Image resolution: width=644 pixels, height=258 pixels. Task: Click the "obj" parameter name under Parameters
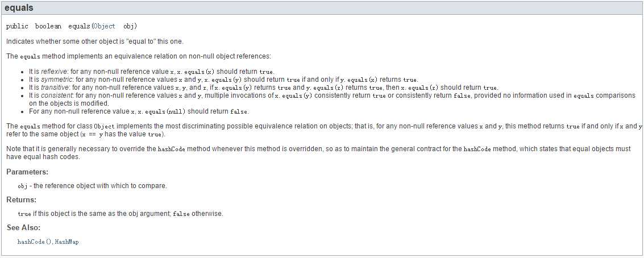point(23,186)
